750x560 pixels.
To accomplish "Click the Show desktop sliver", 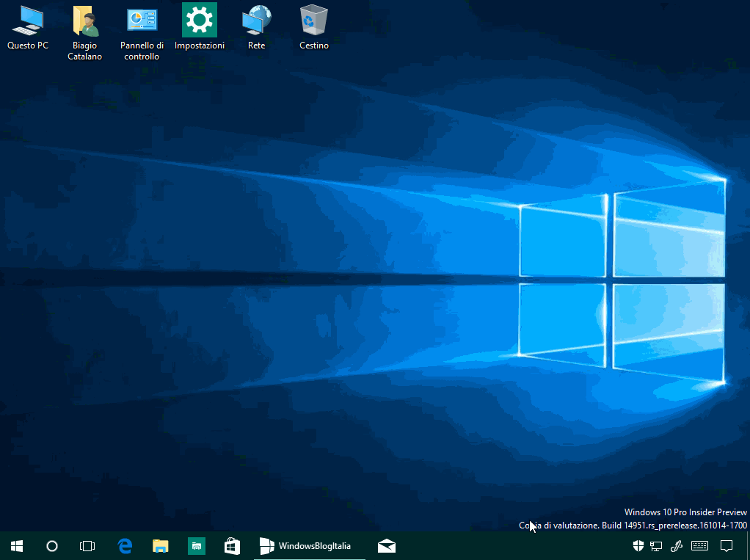I will tap(748, 545).
